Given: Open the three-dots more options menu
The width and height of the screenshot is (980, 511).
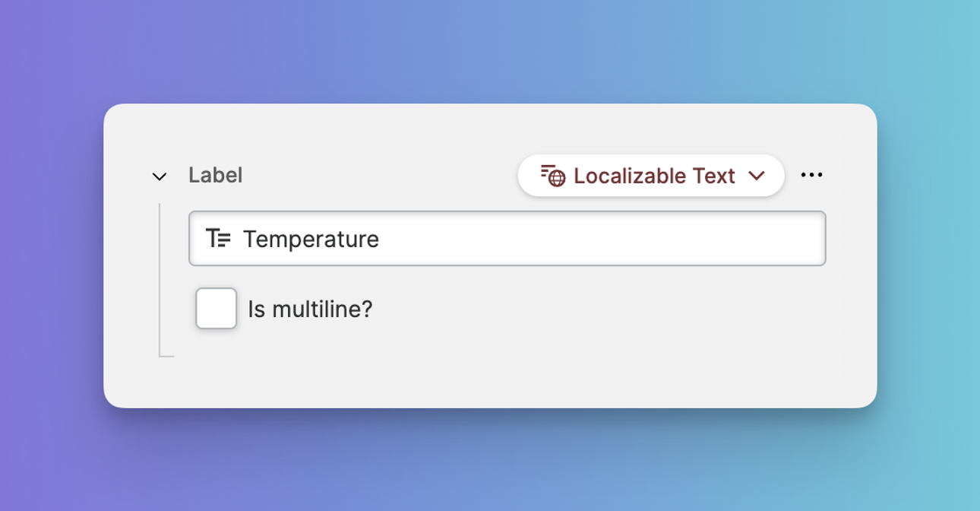Looking at the screenshot, I should 811,176.
